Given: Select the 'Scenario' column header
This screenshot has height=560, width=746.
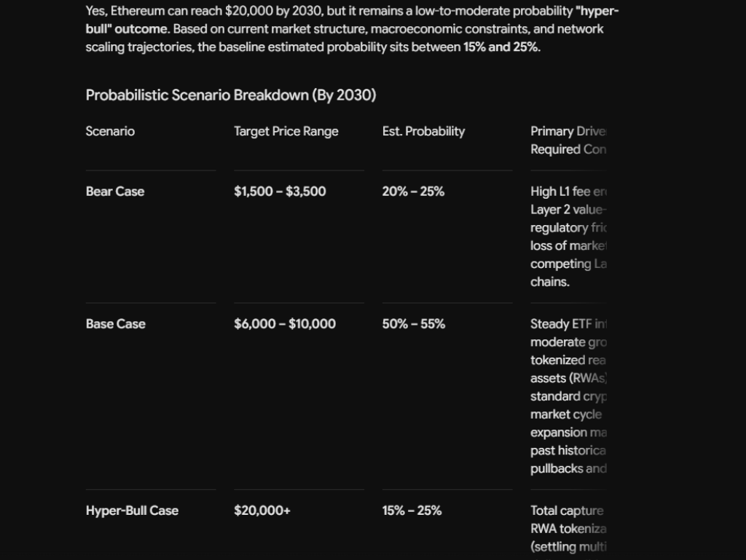Looking at the screenshot, I should pyautogui.click(x=110, y=131).
